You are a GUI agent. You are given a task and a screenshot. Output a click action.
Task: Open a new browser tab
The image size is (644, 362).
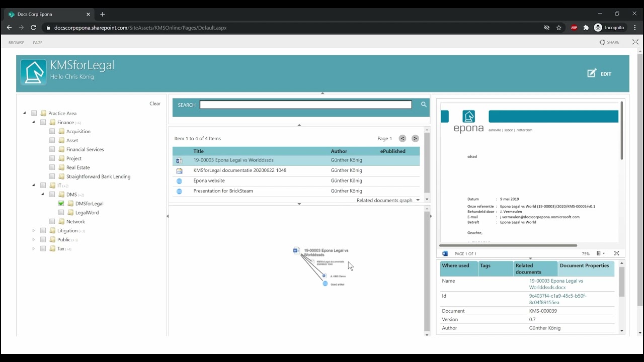(x=103, y=14)
